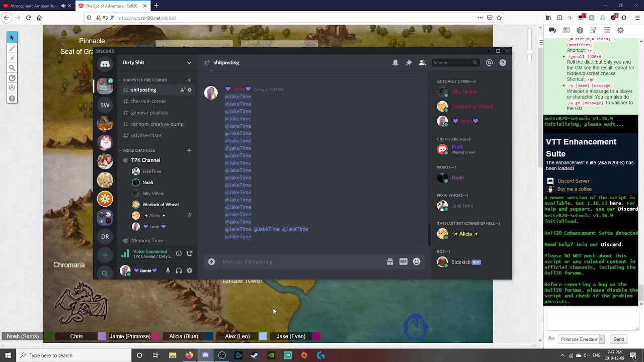Viewport: 644px width, 362px height.
Task: Select the Roll20 select/arrow tool
Action: point(12,38)
